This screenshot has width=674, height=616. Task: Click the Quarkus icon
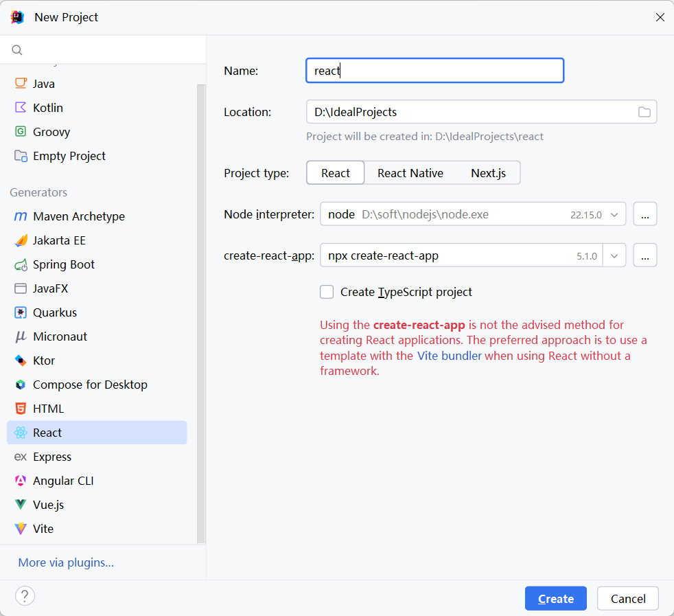coord(21,312)
